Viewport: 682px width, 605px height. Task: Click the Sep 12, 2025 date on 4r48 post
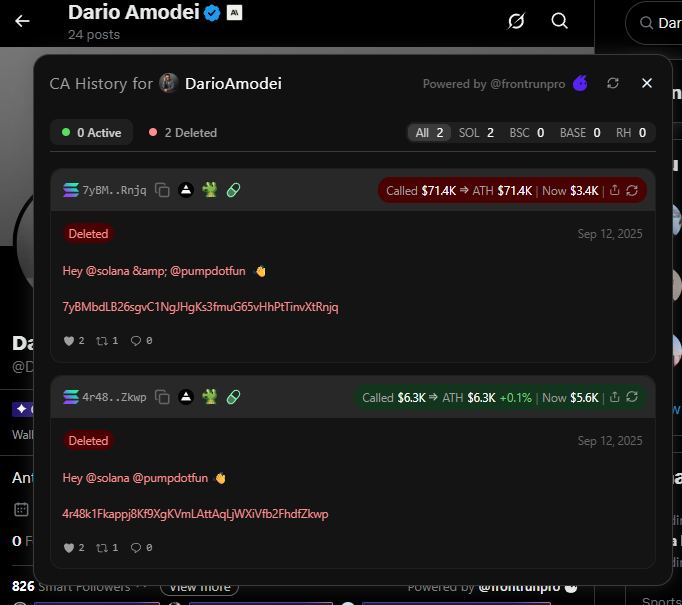click(x=610, y=441)
